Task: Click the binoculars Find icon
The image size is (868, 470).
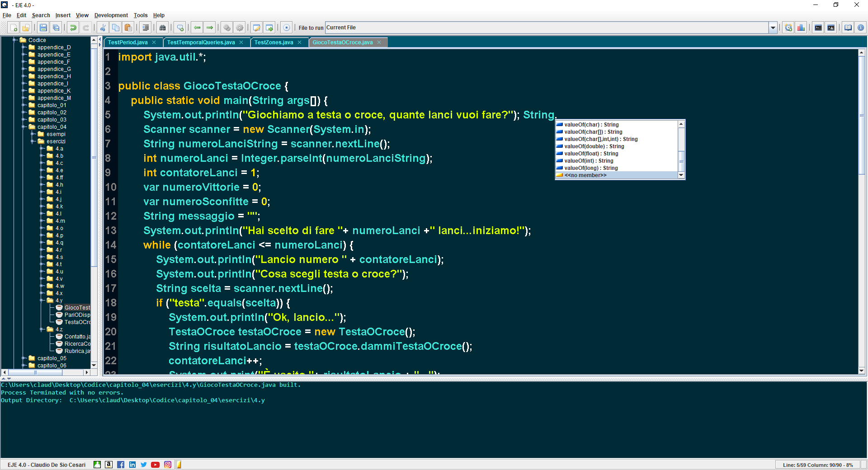Action: point(163,28)
